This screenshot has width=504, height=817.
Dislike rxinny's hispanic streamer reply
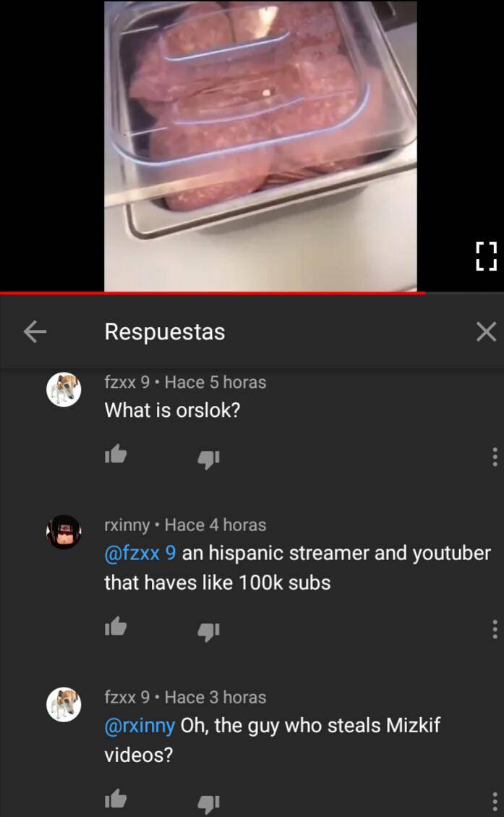coord(208,631)
